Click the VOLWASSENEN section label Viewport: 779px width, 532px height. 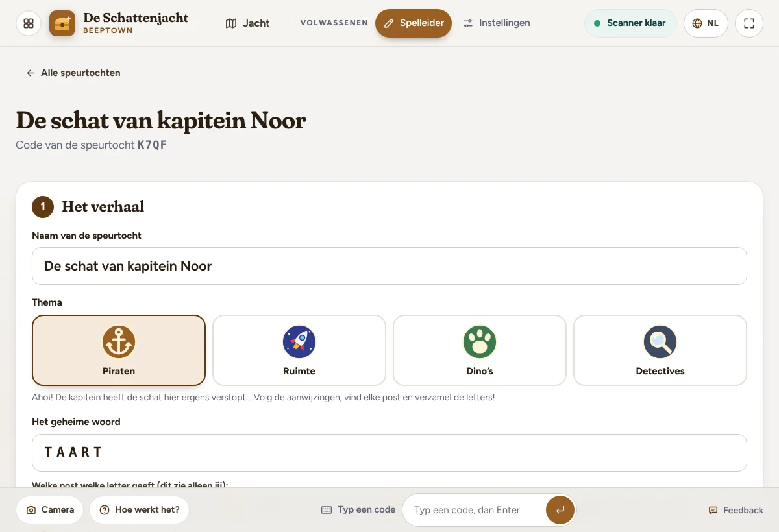click(x=334, y=23)
